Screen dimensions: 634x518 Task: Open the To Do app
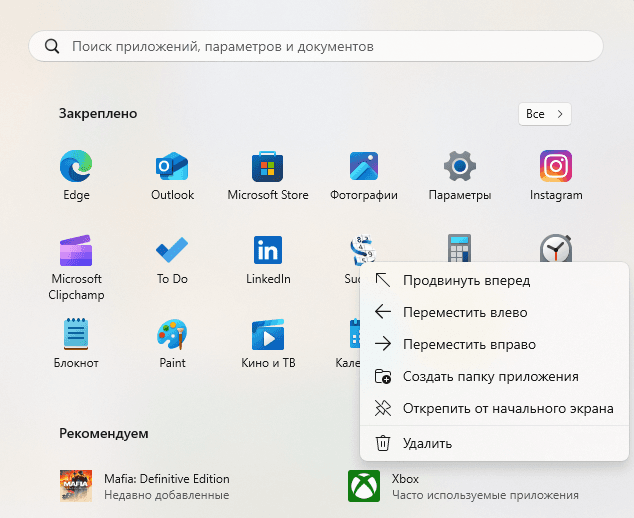pyautogui.click(x=172, y=250)
